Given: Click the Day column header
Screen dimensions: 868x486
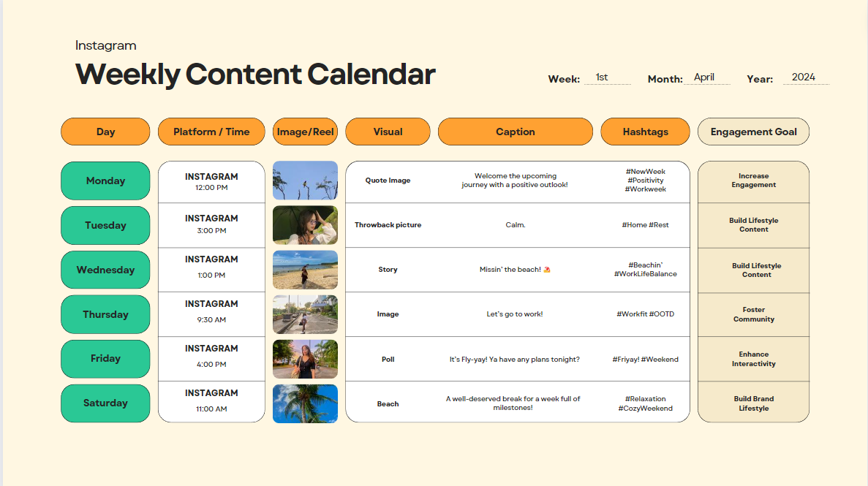Looking at the screenshot, I should [x=105, y=132].
